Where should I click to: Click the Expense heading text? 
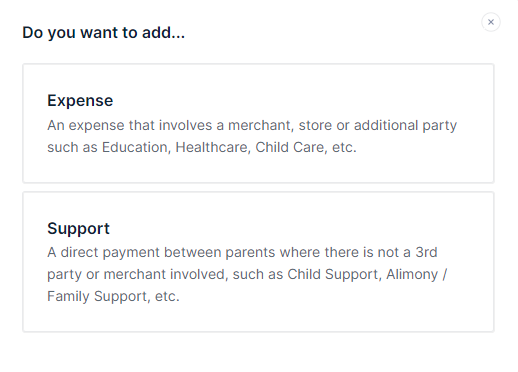coord(80,101)
